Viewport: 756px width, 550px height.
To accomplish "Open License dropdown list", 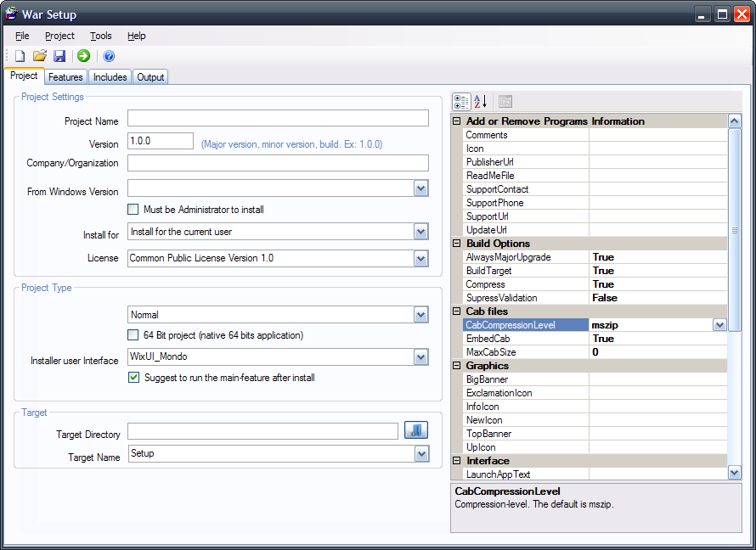I will 421,259.
